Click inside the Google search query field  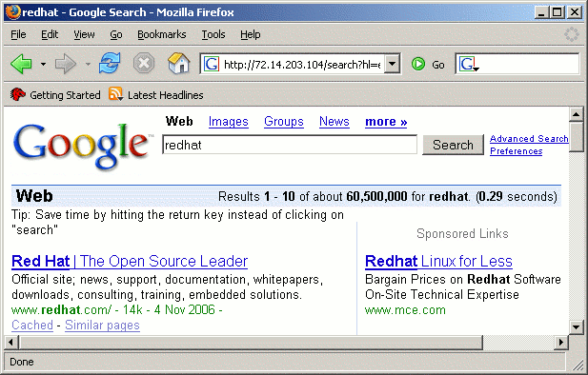point(290,145)
